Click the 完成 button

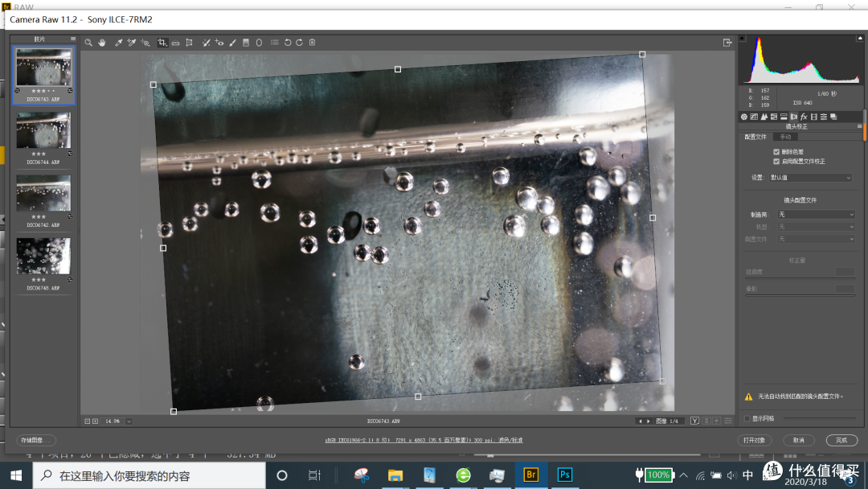pos(841,440)
